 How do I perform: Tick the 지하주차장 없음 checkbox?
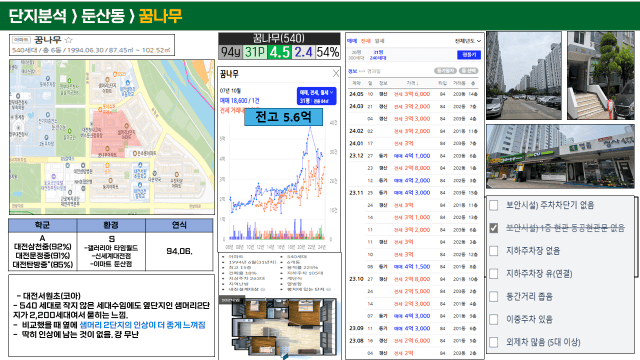493,251
